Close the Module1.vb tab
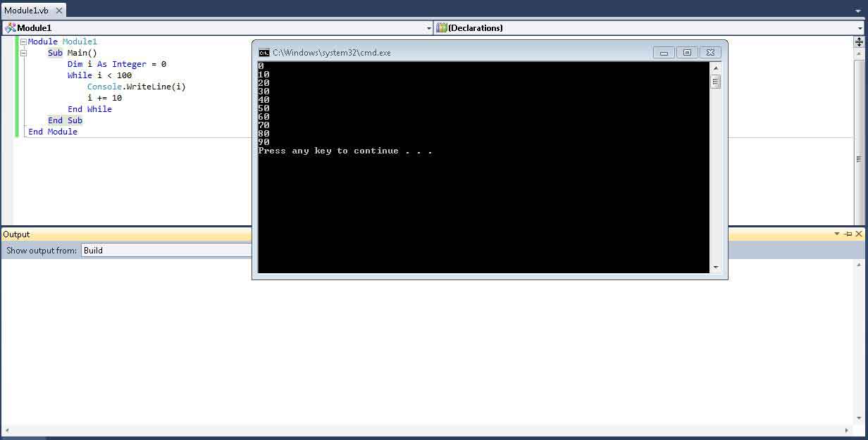This screenshot has height=440, width=868. 59,11
